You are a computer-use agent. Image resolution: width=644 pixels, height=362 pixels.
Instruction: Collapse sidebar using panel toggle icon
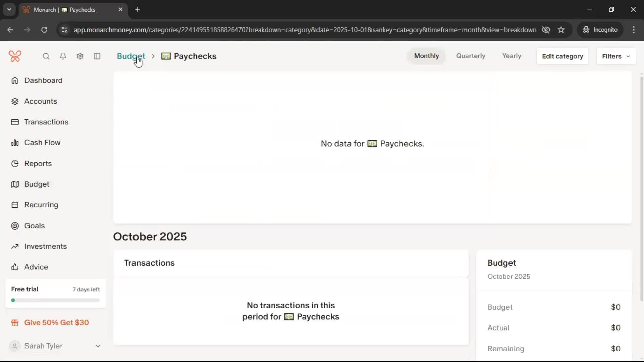click(x=97, y=56)
